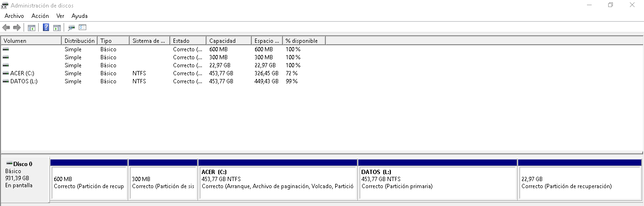644x206 pixels.
Task: Select the DATOS (L:) row in the volume list
Action: 163,81
